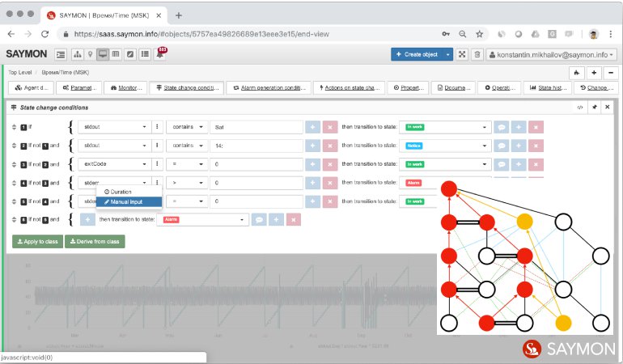The height and width of the screenshot is (364, 623).
Task: Click the Top Level breadcrumb link
Action: pos(20,72)
